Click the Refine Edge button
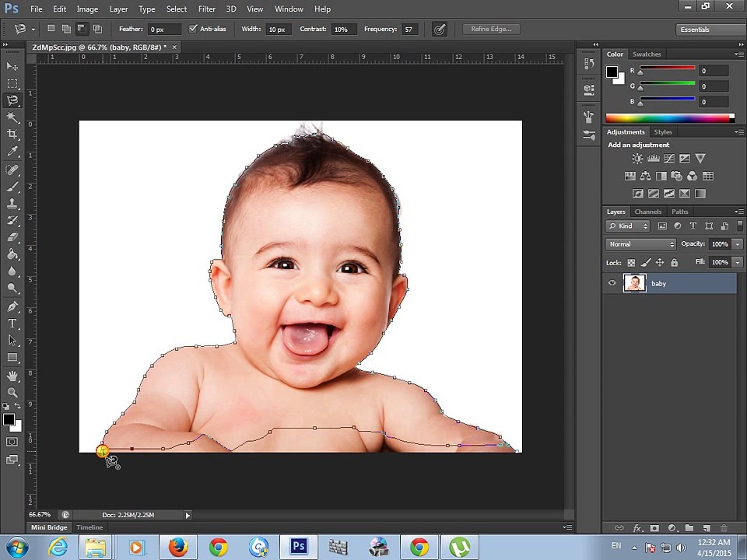Viewport: 747px width, 560px height. tap(491, 29)
